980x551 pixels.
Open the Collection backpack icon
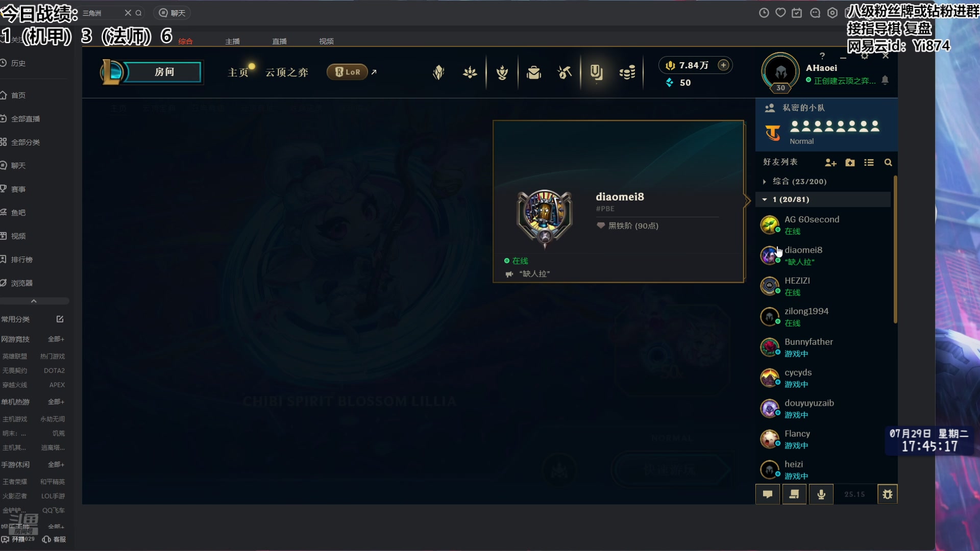[534, 72]
